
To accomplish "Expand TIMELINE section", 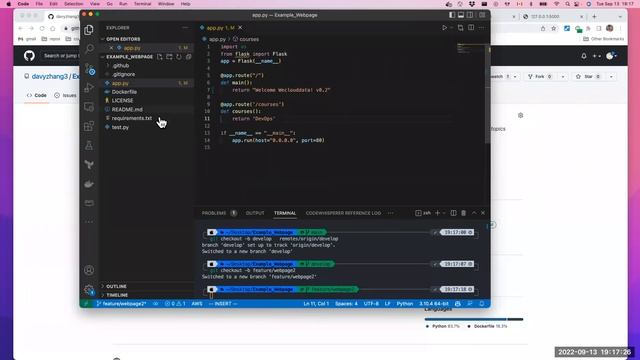I will pyautogui.click(x=117, y=295).
